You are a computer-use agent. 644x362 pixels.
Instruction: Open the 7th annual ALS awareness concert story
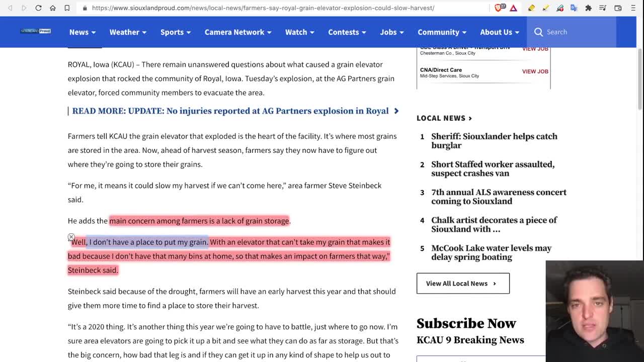(499, 197)
